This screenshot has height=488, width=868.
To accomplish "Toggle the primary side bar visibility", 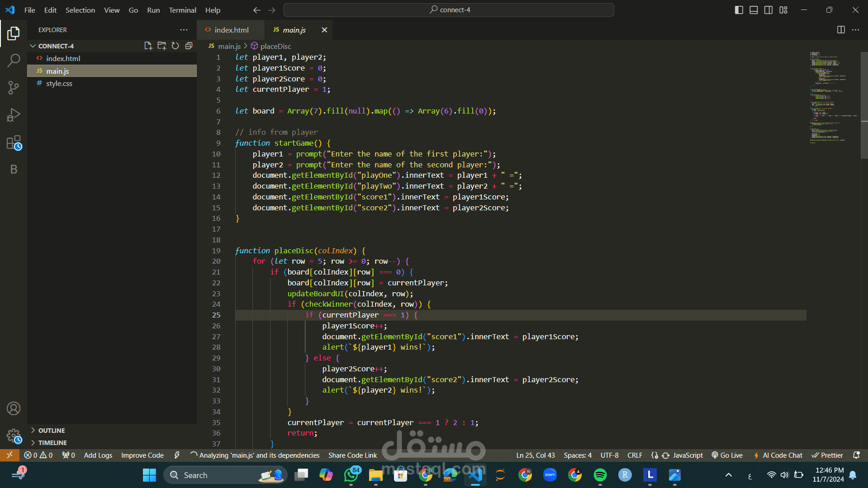I will [739, 10].
